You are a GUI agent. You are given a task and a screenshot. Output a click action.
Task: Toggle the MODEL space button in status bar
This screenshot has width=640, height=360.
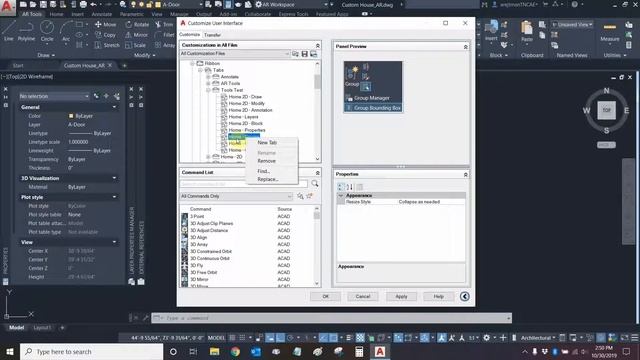(x=216, y=338)
